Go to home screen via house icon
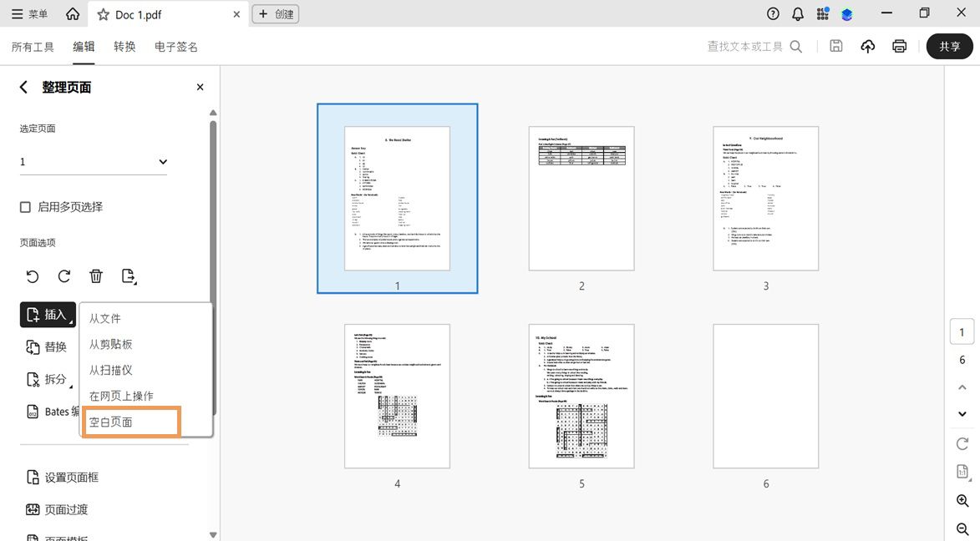The height and width of the screenshot is (541, 980). click(x=73, y=13)
